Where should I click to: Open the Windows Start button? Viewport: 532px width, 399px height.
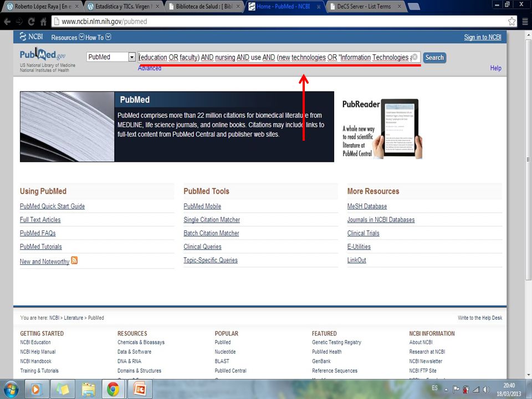tap(11, 389)
